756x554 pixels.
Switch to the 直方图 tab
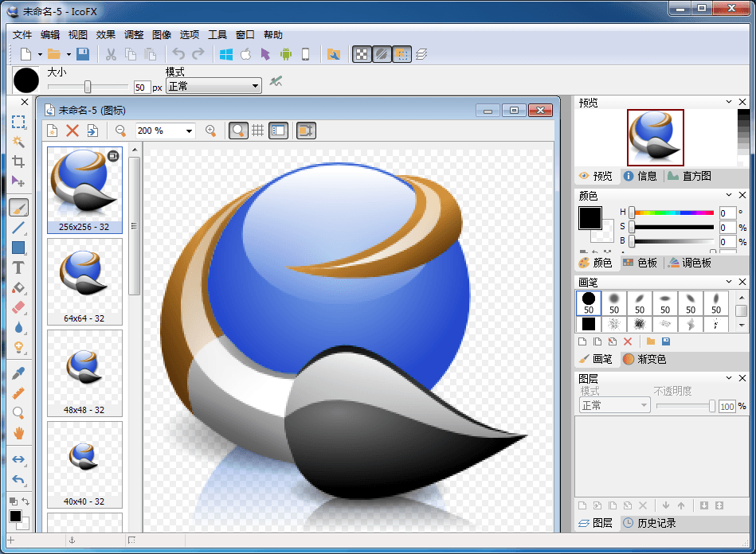[690, 177]
